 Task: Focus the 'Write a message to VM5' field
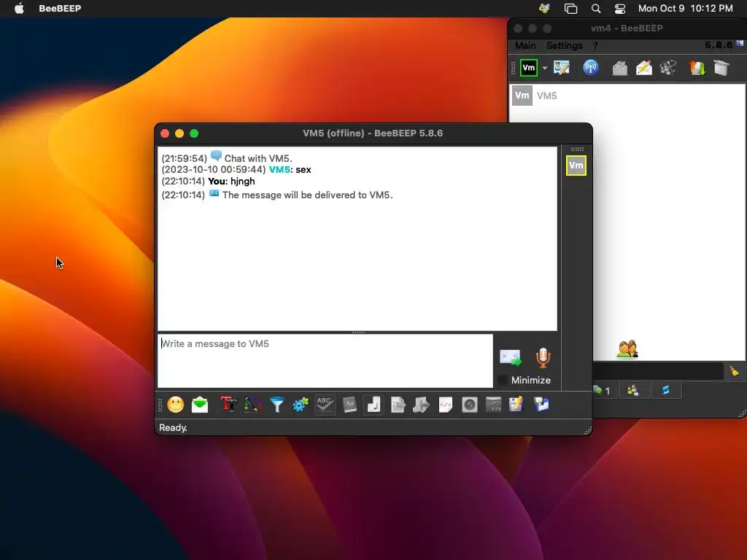click(325, 361)
